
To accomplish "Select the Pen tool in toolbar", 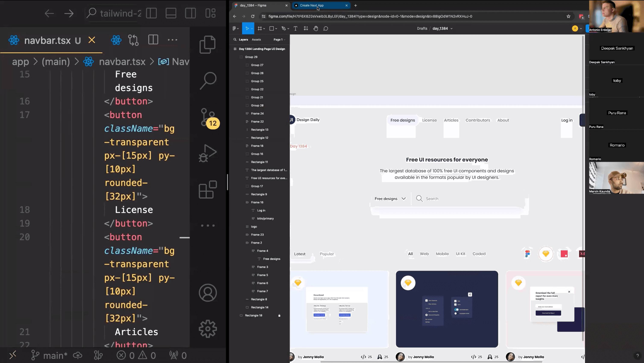I will tap(284, 28).
